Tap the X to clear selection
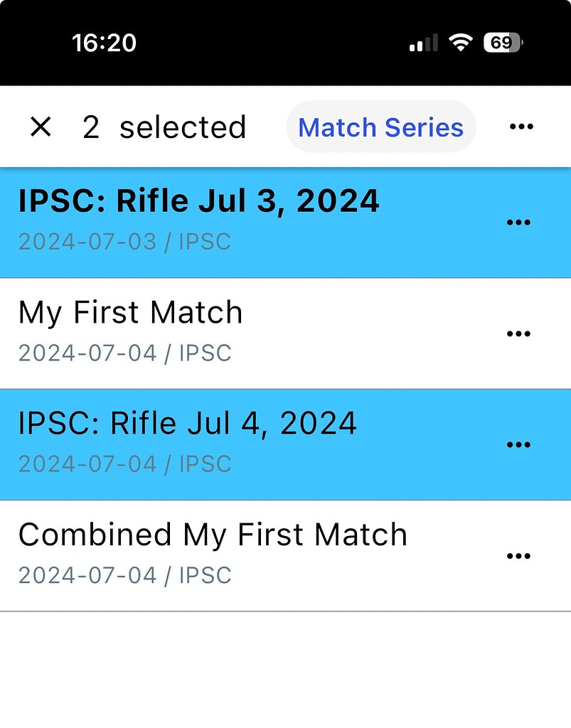Viewport: 571px width, 728px height. click(41, 127)
